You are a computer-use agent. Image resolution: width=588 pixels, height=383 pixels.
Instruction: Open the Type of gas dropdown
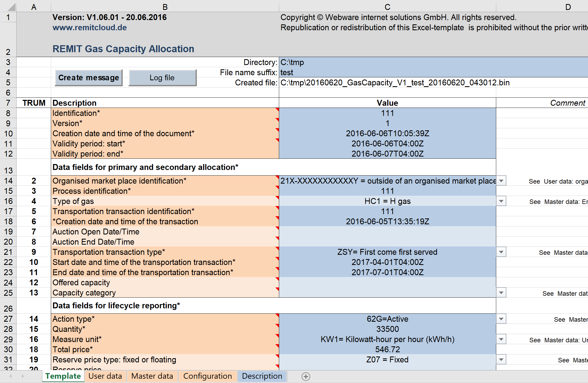(501, 201)
